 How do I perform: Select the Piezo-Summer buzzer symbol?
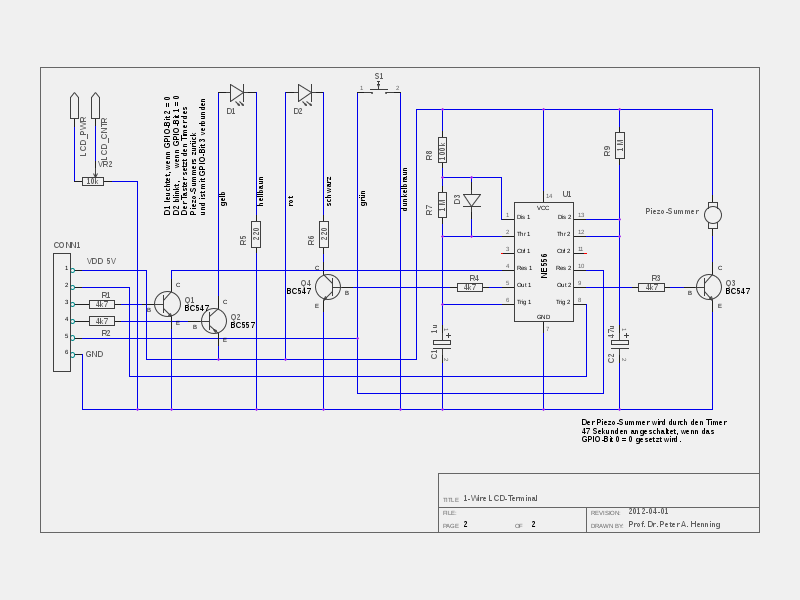712,214
